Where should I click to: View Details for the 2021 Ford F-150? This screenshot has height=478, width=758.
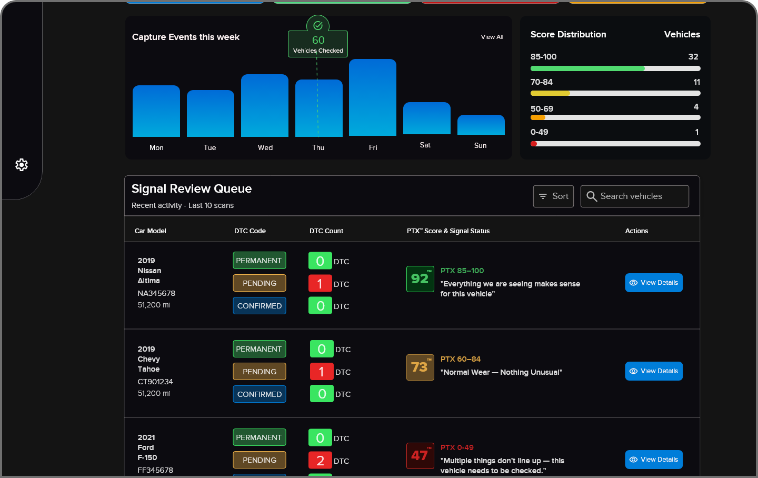pos(653,460)
